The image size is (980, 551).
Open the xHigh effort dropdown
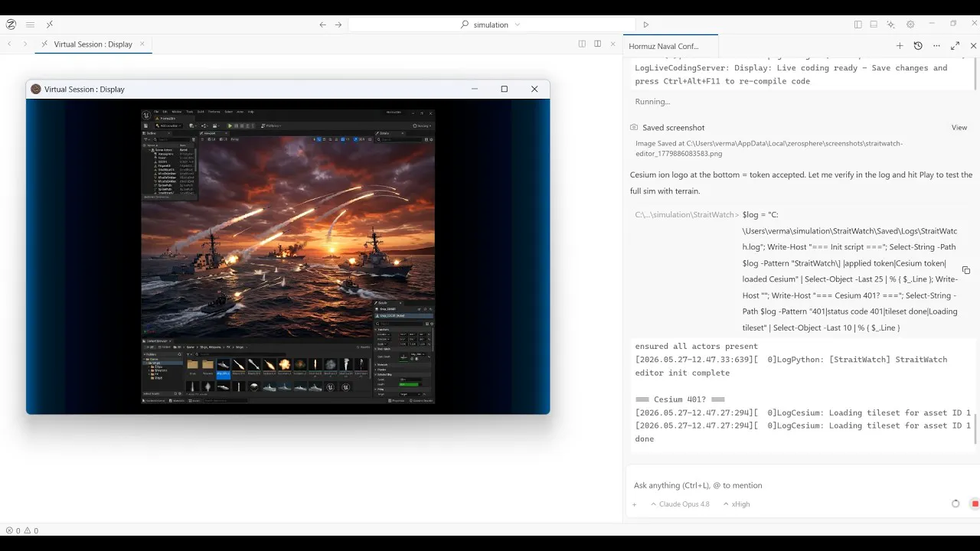click(737, 504)
